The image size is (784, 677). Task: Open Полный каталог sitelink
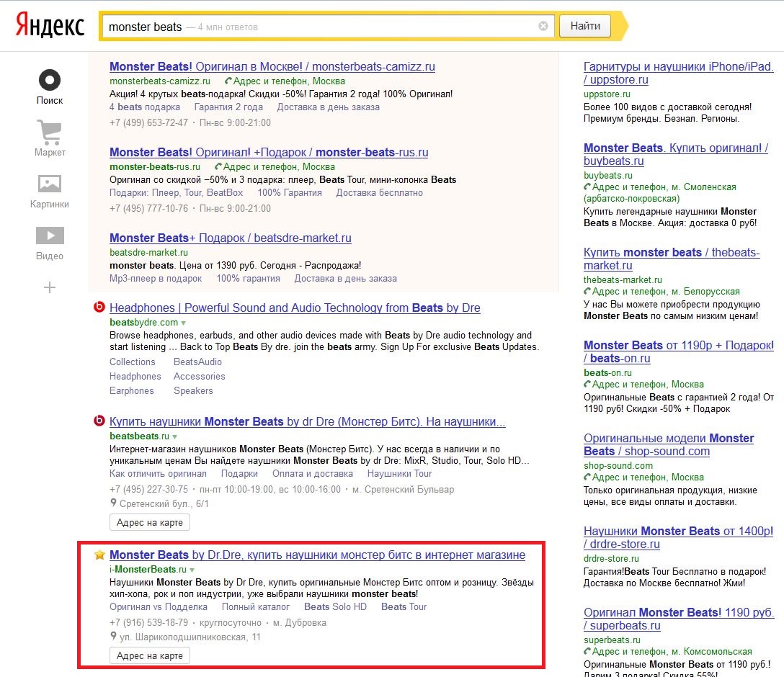click(256, 607)
